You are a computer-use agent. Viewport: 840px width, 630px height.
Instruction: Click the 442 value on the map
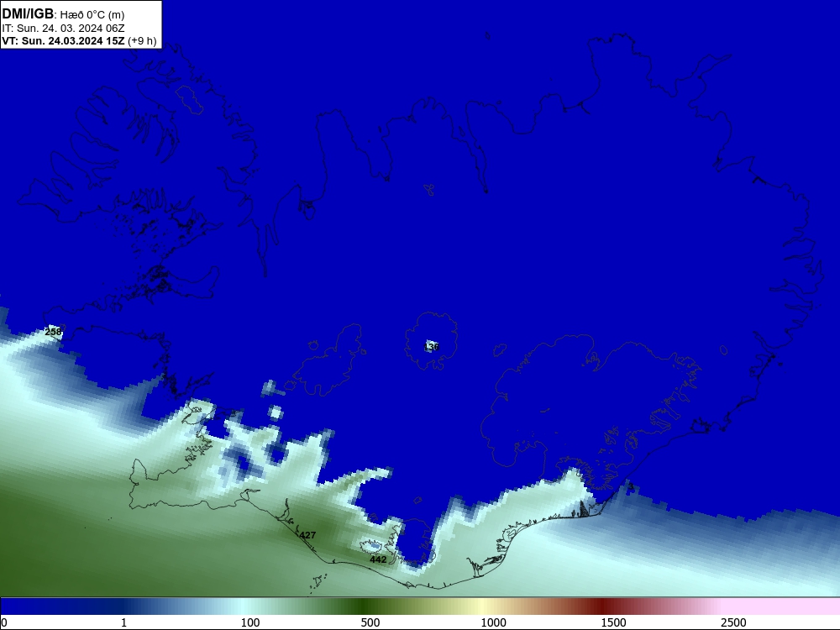click(378, 559)
